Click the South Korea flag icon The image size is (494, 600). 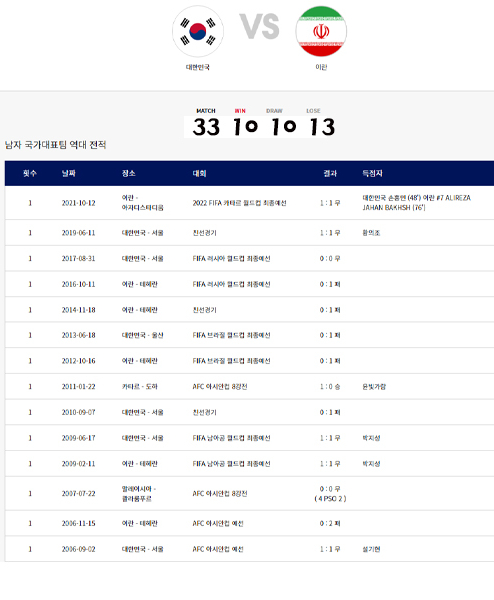(x=198, y=31)
